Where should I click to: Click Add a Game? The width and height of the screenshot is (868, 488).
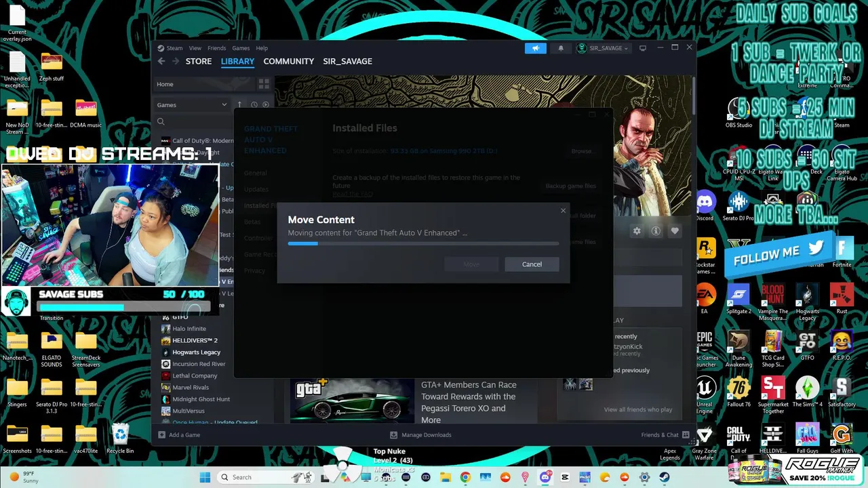click(x=179, y=434)
